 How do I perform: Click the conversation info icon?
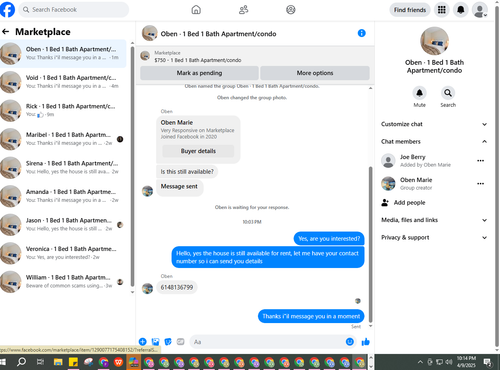pyautogui.click(x=361, y=33)
